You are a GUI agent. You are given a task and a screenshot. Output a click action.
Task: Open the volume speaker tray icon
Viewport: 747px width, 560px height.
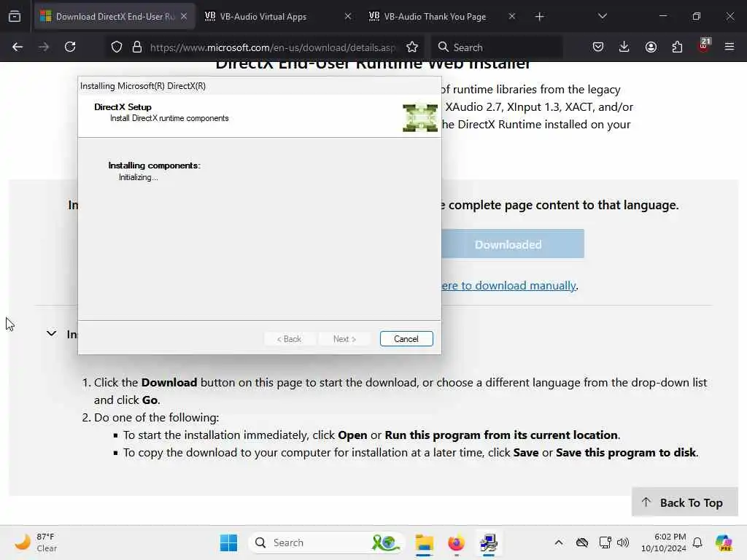click(x=623, y=542)
